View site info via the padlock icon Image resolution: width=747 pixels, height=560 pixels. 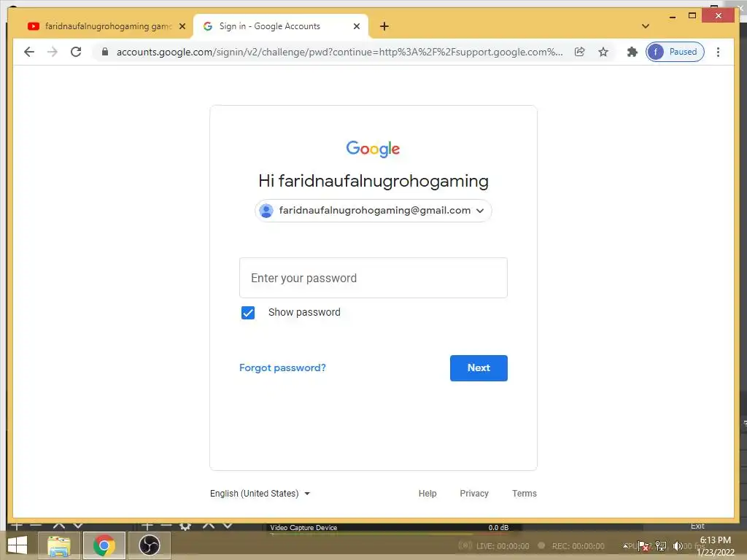105,52
